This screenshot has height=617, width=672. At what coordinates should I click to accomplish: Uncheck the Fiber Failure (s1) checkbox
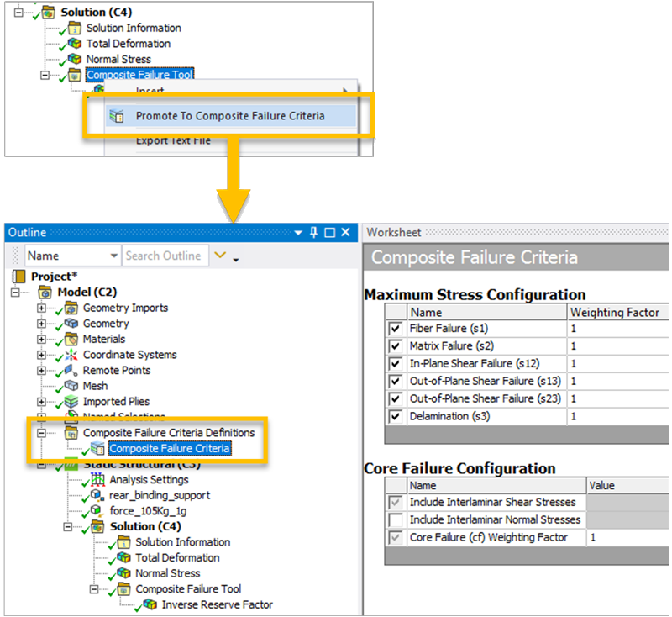click(396, 329)
